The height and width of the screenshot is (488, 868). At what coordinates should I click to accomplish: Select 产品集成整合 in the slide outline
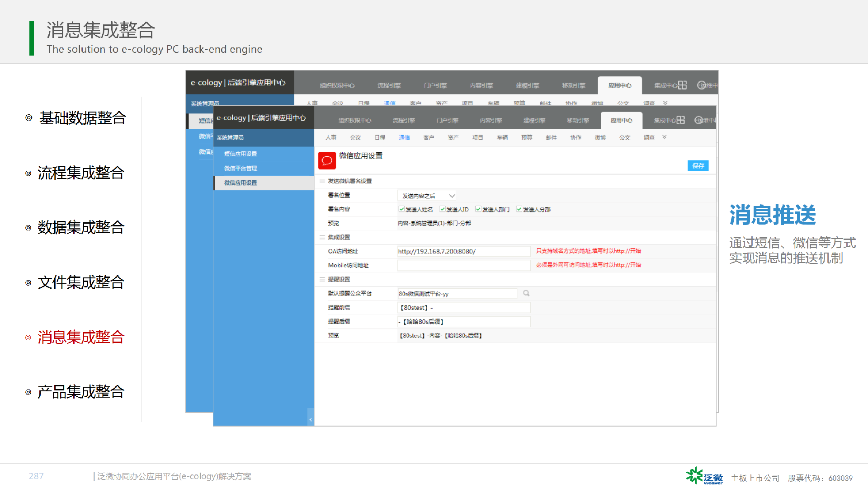point(81,392)
